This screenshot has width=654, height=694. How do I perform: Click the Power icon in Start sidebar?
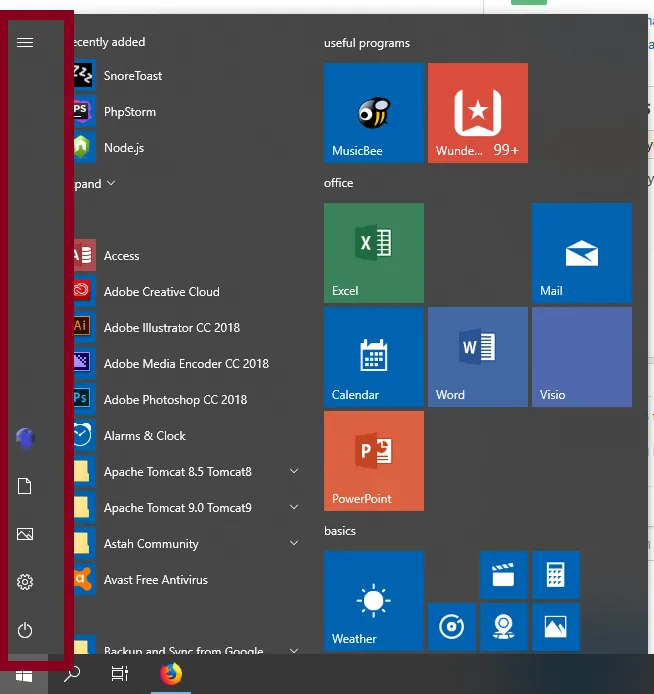(25, 630)
